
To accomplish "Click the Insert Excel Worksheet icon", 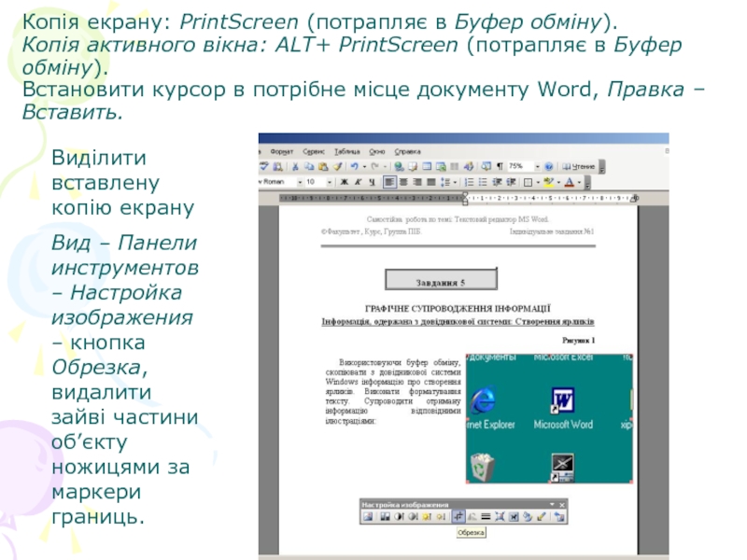I will coord(441,166).
